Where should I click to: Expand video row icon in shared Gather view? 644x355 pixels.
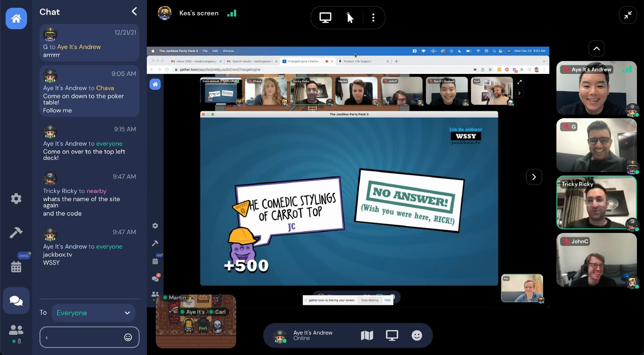click(519, 82)
